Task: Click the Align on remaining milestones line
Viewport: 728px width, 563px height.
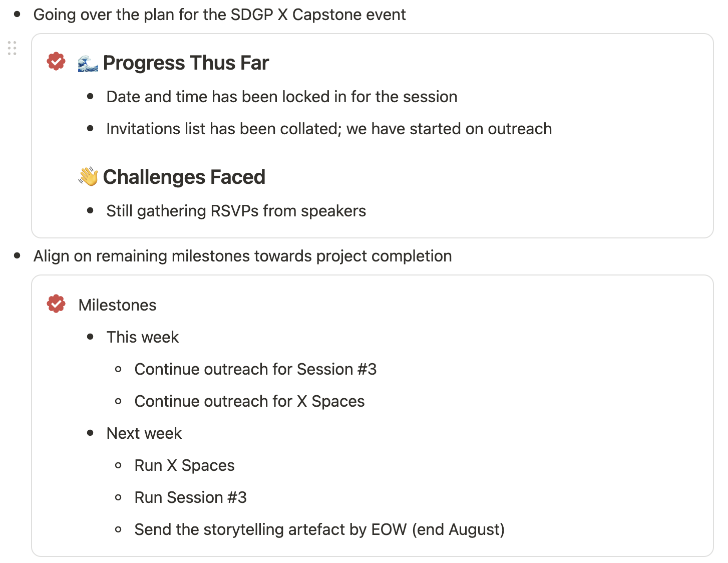Action: pos(242,256)
